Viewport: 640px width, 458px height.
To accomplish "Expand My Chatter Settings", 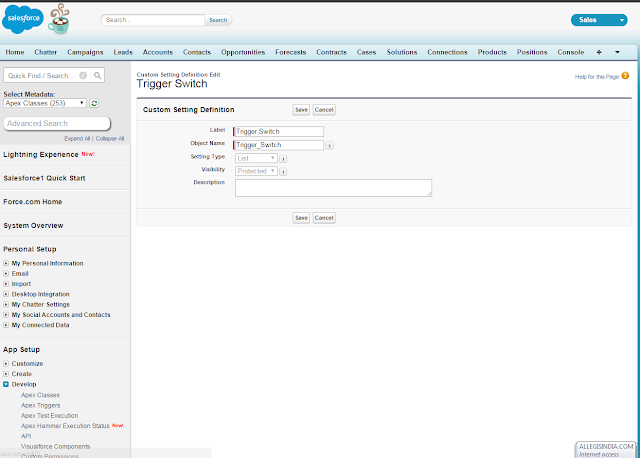I will click(6, 305).
